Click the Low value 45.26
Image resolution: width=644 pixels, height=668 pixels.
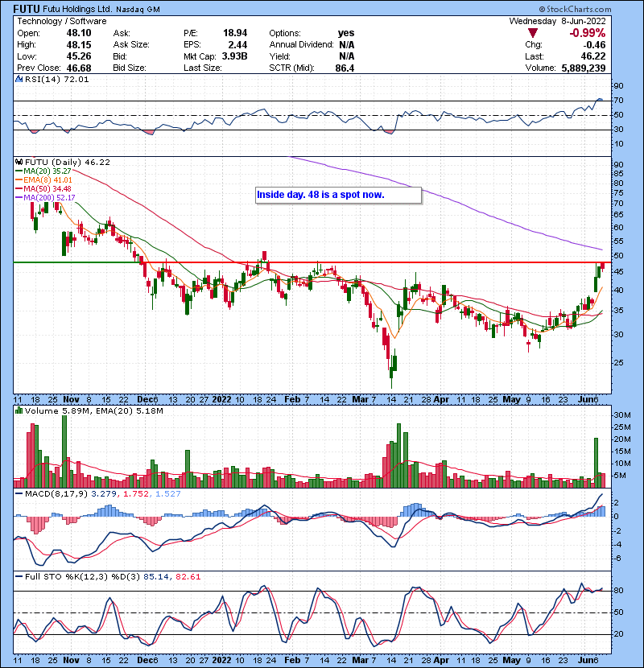(79, 56)
